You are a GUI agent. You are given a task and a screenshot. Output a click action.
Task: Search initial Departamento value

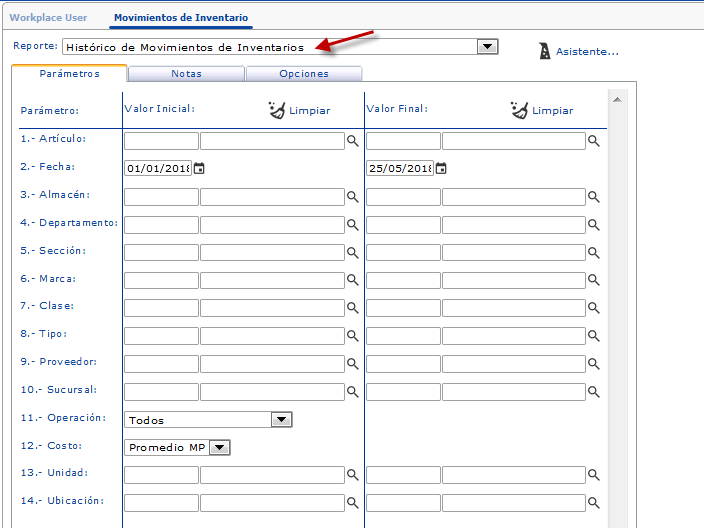coord(352,224)
